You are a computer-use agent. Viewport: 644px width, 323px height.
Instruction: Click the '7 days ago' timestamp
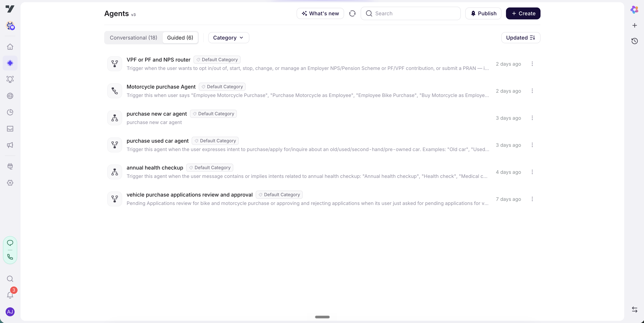pos(508,199)
